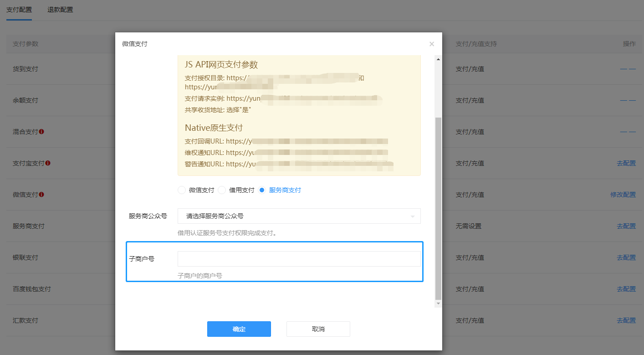The width and height of the screenshot is (644, 355).
Task: Focus the 子商户号 input field
Action: 299,259
